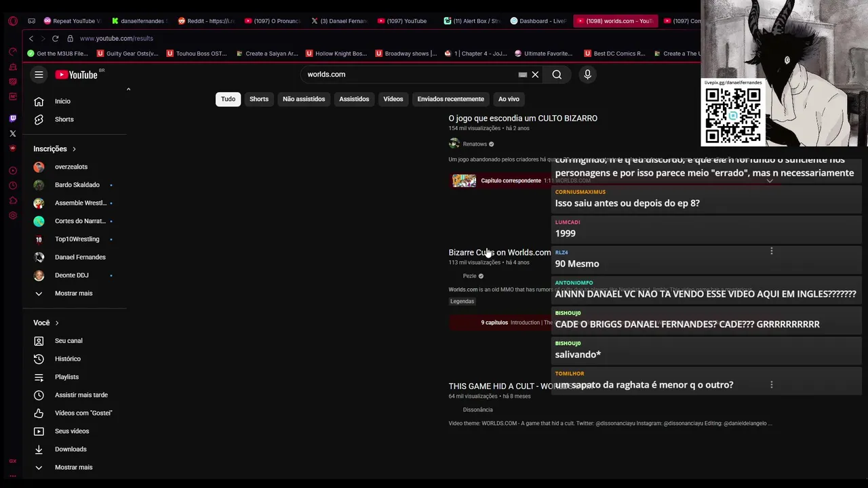Expand Mostrar mais under Você

tap(75, 467)
